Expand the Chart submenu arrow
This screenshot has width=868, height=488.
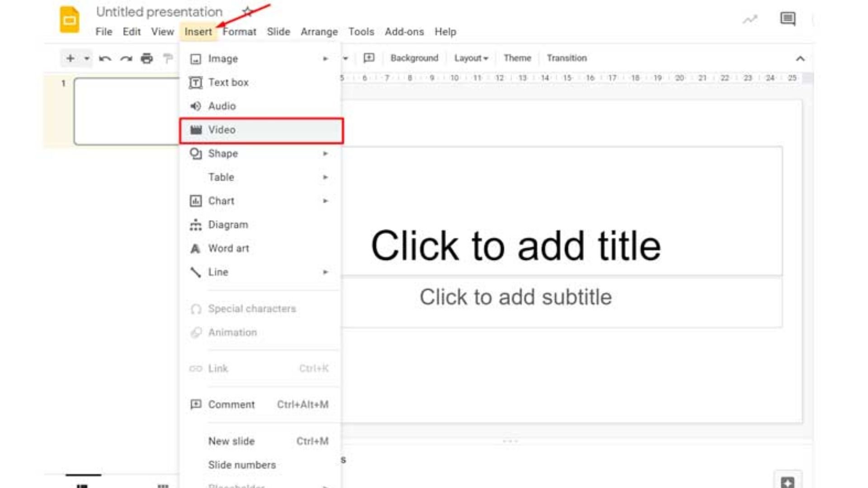coord(325,201)
